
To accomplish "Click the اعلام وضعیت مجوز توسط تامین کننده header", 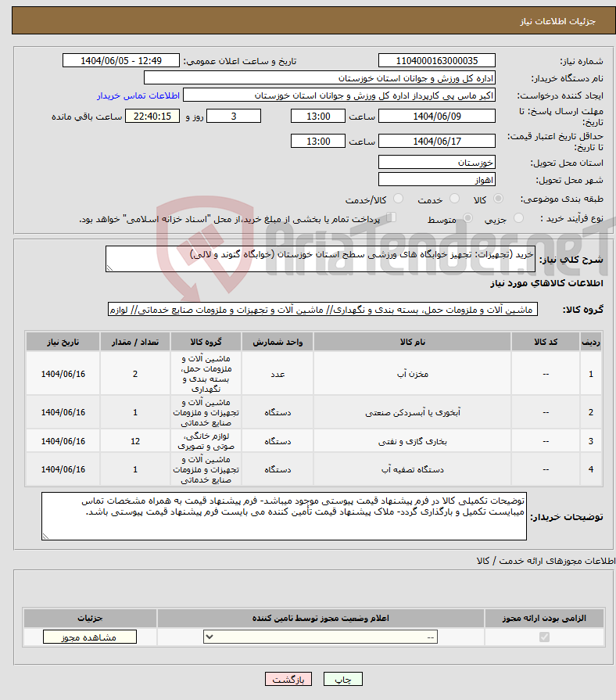I will click(321, 618).
